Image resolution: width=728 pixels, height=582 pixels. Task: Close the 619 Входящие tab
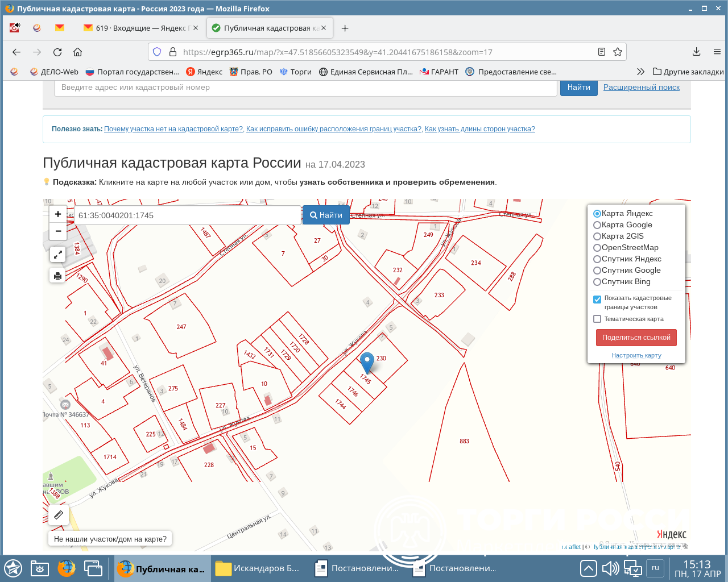pyautogui.click(x=196, y=28)
